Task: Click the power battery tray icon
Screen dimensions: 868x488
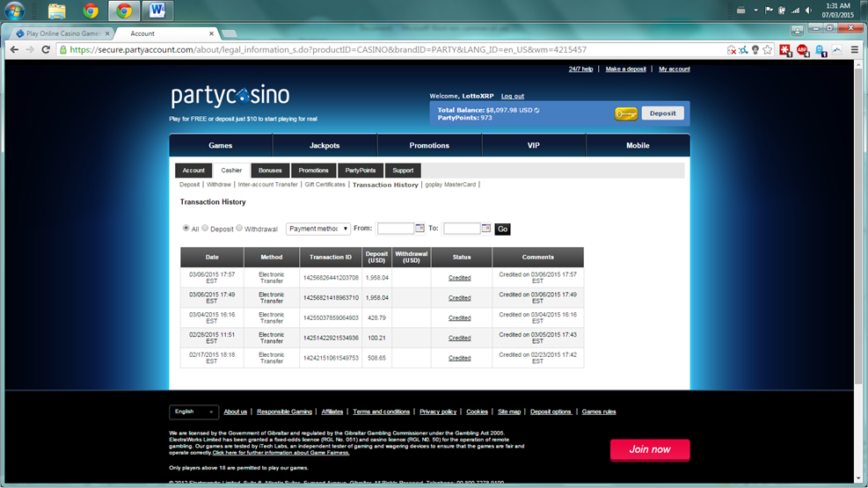Action: click(x=782, y=10)
